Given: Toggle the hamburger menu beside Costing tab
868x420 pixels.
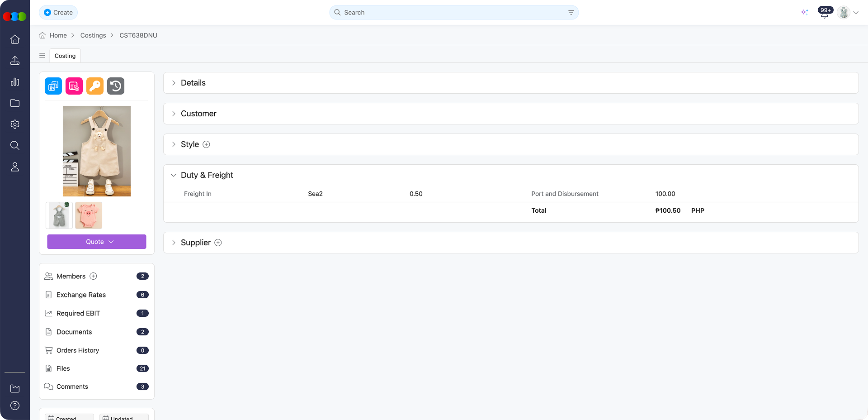Looking at the screenshot, I should click(x=42, y=56).
